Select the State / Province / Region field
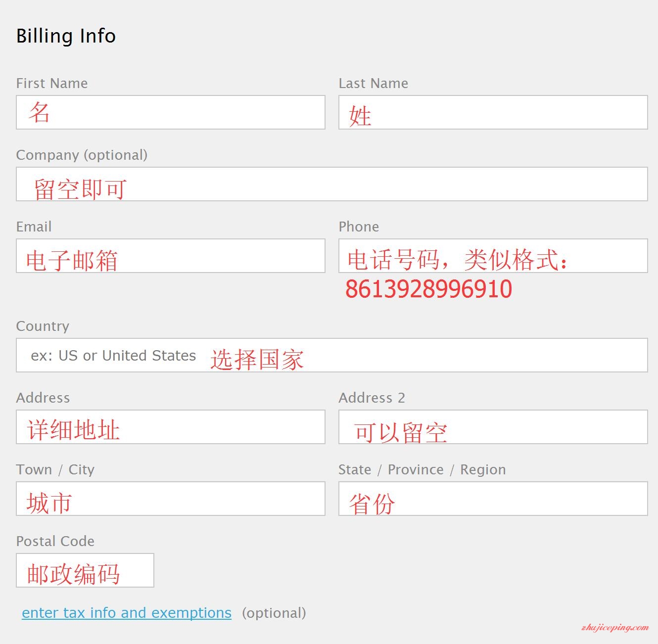658x644 pixels. pos(493,499)
